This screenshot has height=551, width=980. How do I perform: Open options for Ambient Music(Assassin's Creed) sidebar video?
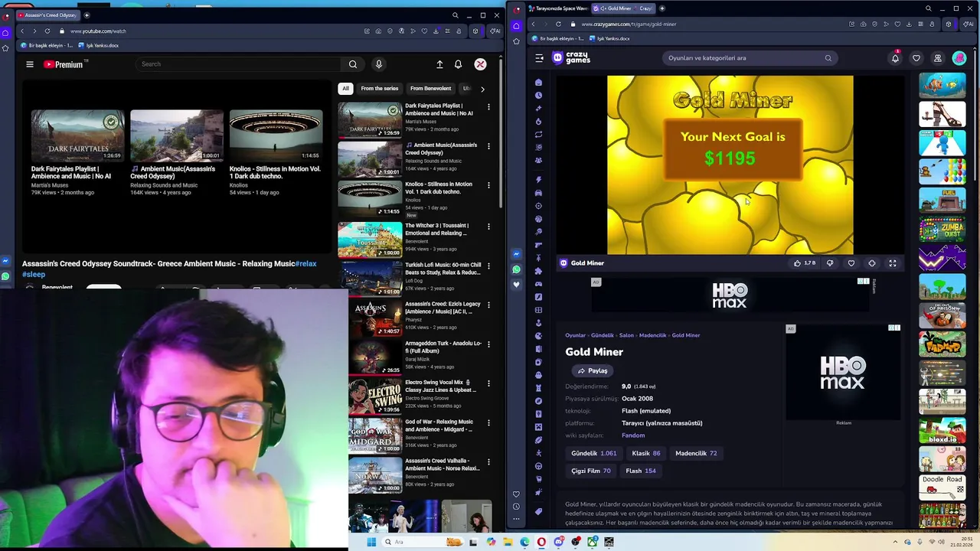click(488, 145)
